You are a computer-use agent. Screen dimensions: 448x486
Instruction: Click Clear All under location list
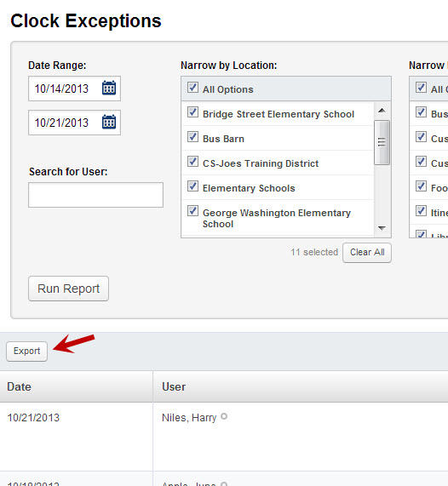(367, 253)
